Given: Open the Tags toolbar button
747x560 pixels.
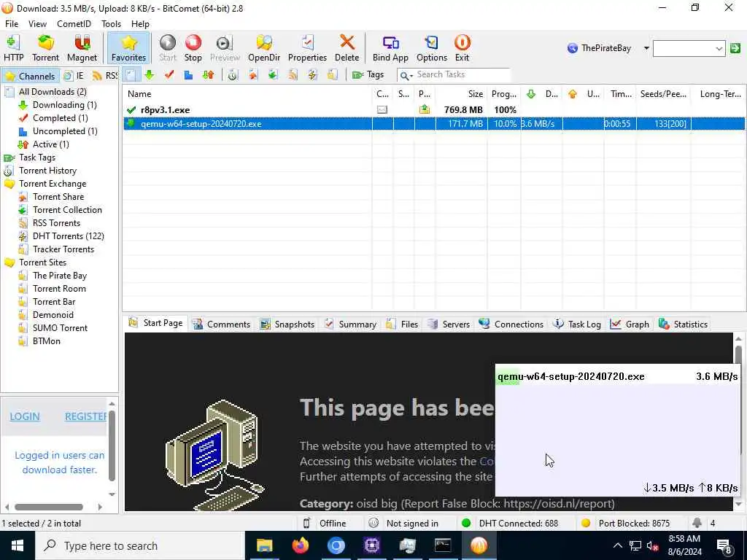Looking at the screenshot, I should click(x=368, y=75).
